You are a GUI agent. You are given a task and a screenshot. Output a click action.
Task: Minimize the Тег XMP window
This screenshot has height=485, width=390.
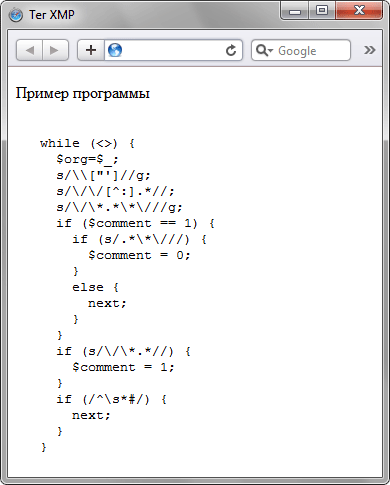(x=295, y=11)
